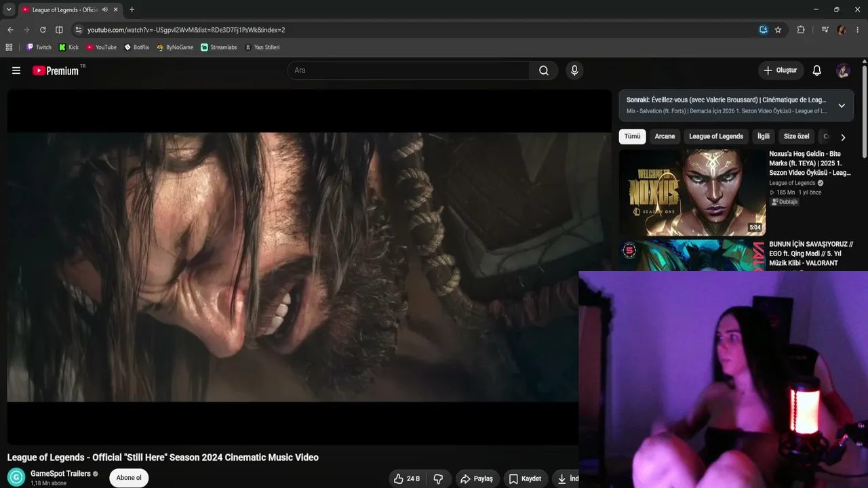Open the Twitch bookmark
The width and height of the screenshot is (868, 488).
[x=39, y=47]
